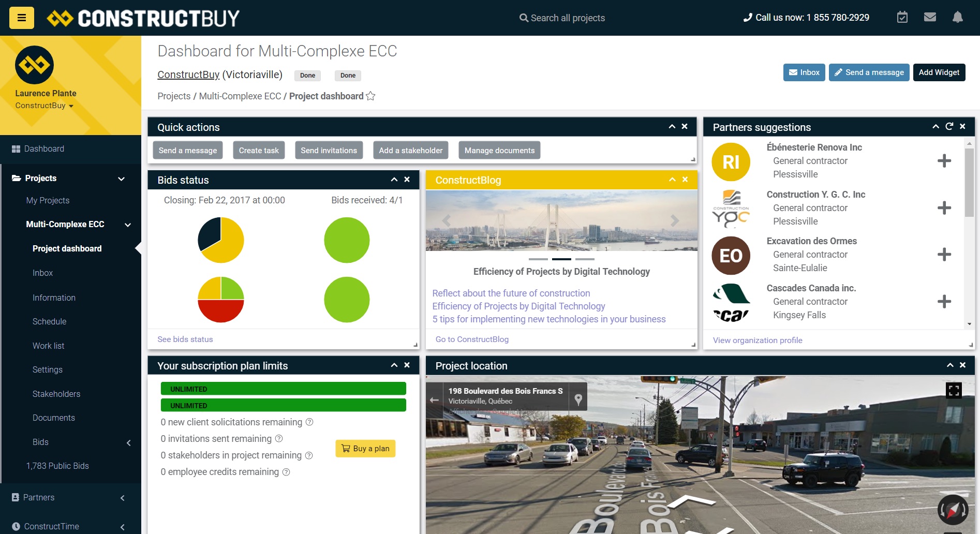This screenshot has width=980, height=534.
Task: Close the ConstructBlog widget
Action: pos(685,180)
